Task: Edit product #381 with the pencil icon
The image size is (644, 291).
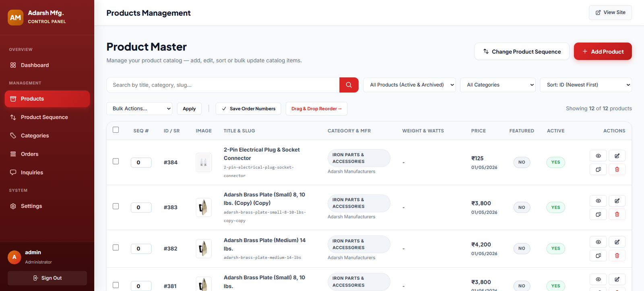Action: pos(617,279)
